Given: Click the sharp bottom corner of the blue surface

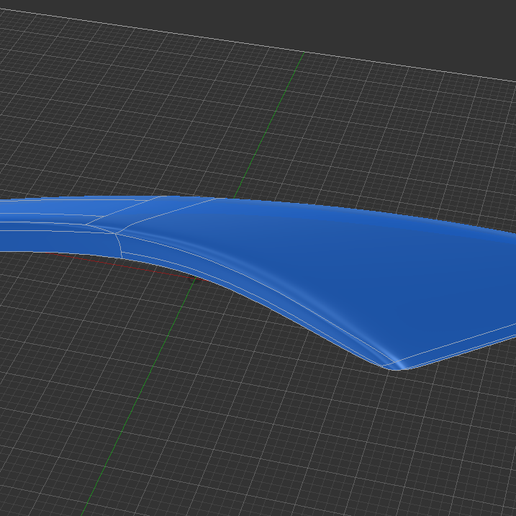Looking at the screenshot, I should pyautogui.click(x=393, y=367).
